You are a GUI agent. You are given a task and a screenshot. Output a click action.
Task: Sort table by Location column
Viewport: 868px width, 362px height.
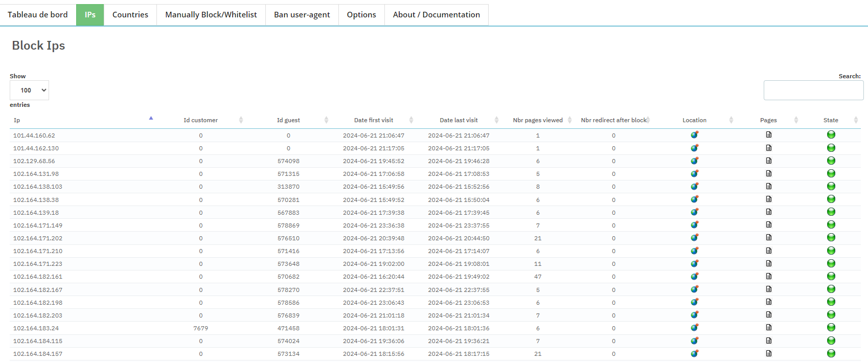(x=694, y=120)
